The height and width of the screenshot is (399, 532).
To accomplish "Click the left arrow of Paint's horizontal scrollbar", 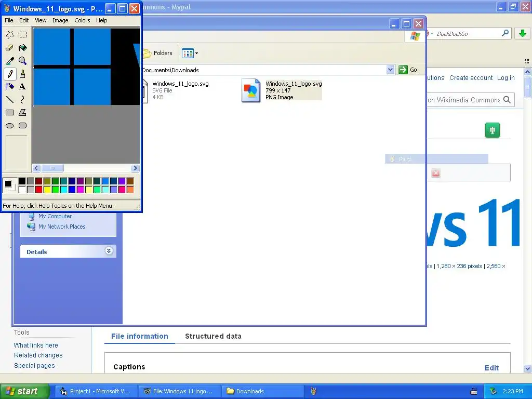I will tap(36, 168).
